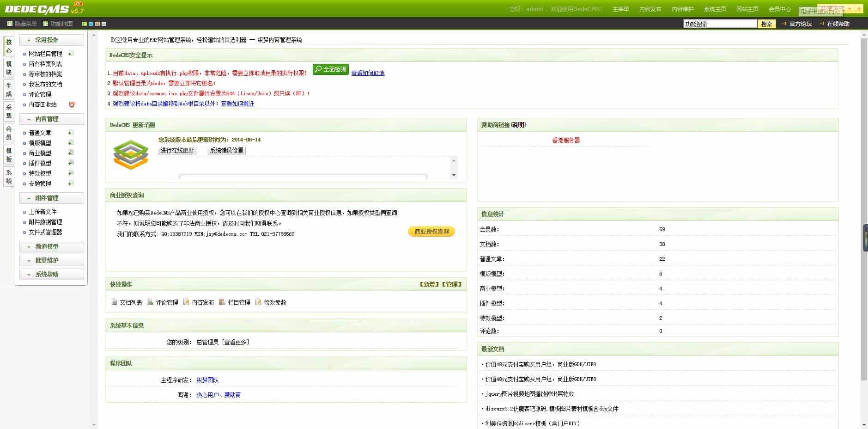Click the DedeCMS stacked-layers update logo
868x429 pixels.
[x=131, y=154]
